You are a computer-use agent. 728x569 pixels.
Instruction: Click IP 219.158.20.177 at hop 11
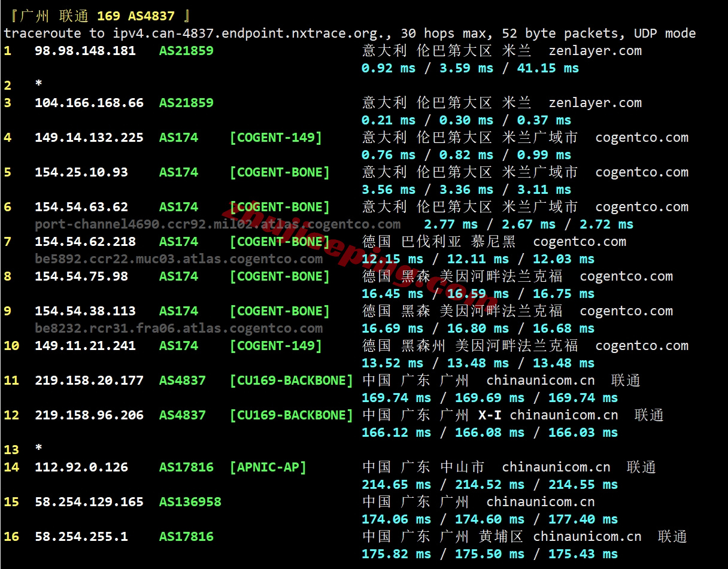pyautogui.click(x=89, y=381)
